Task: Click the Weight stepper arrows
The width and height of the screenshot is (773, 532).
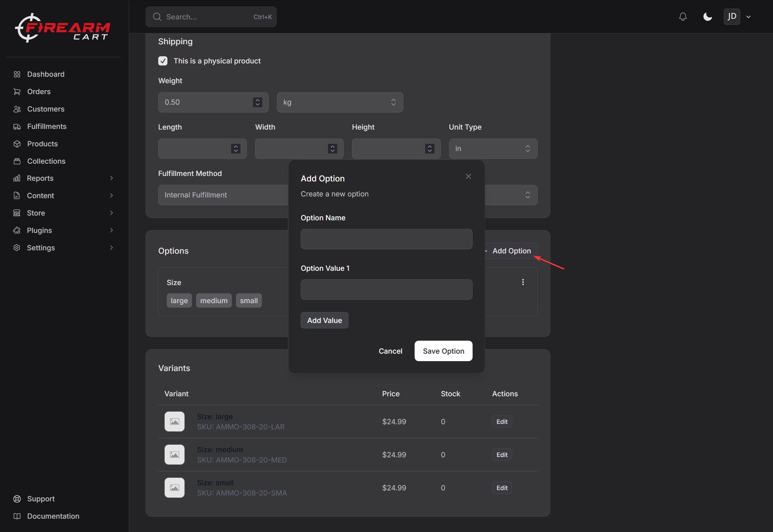Action: (x=257, y=102)
